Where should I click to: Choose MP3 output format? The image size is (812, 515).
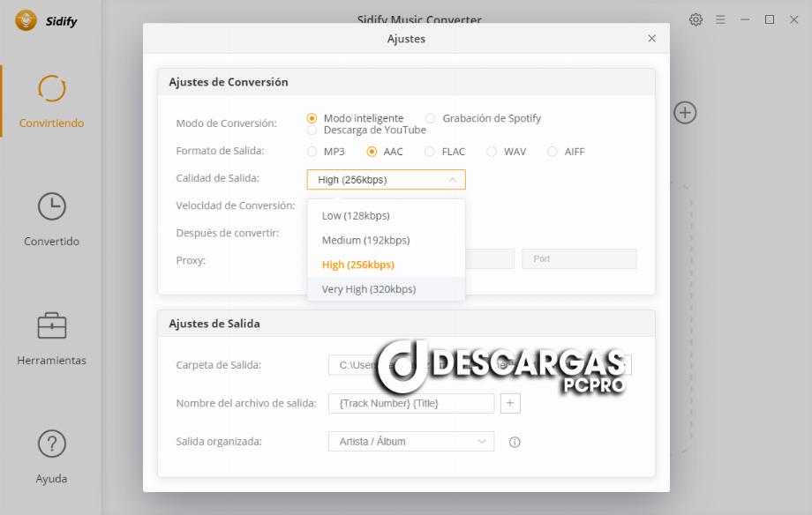point(312,152)
